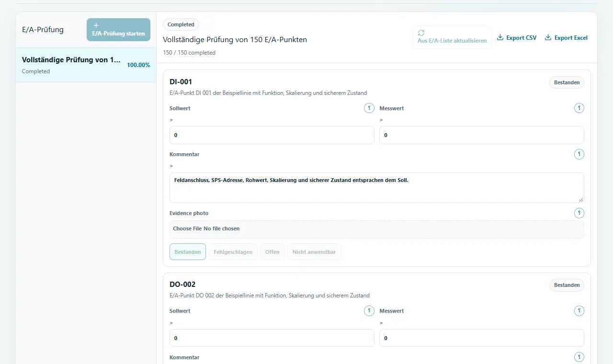613x364 pixels.
Task: Click the DO-002 card heading
Action: tap(182, 284)
